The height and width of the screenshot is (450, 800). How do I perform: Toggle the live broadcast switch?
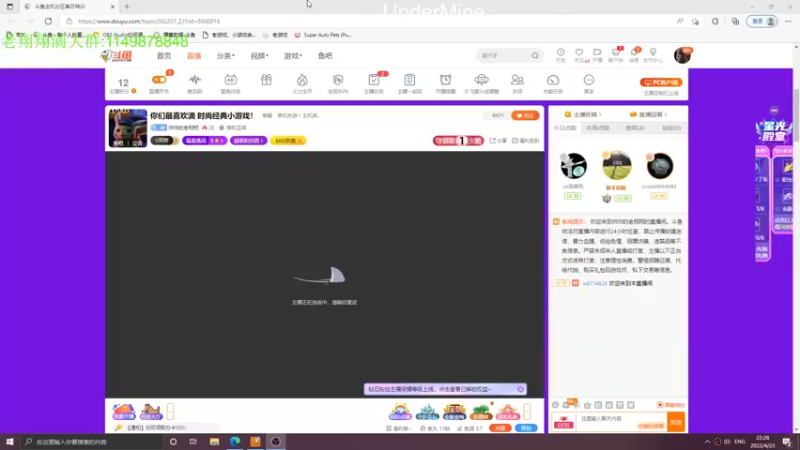(x=159, y=80)
